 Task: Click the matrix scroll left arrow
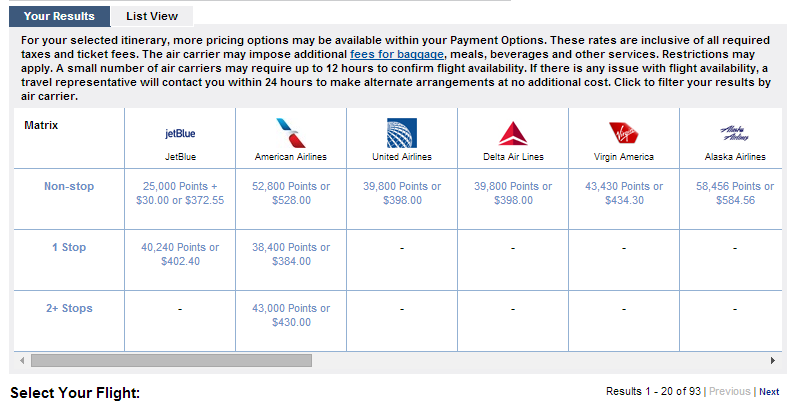[x=22, y=360]
